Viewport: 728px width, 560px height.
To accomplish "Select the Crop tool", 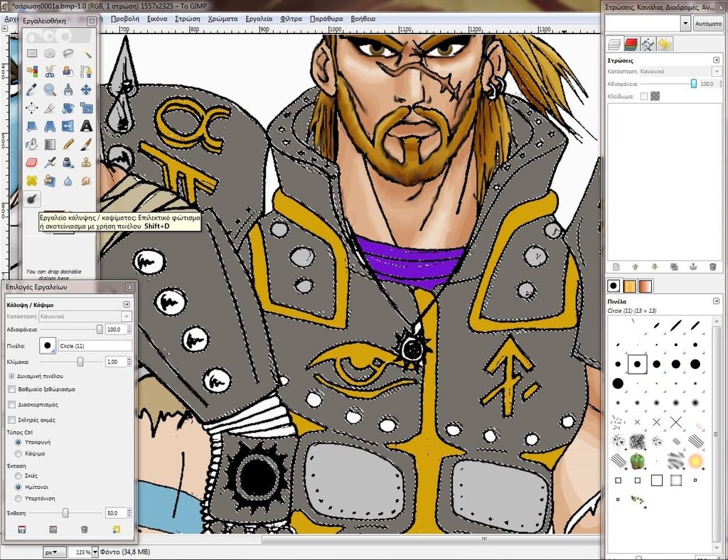I will (50, 108).
